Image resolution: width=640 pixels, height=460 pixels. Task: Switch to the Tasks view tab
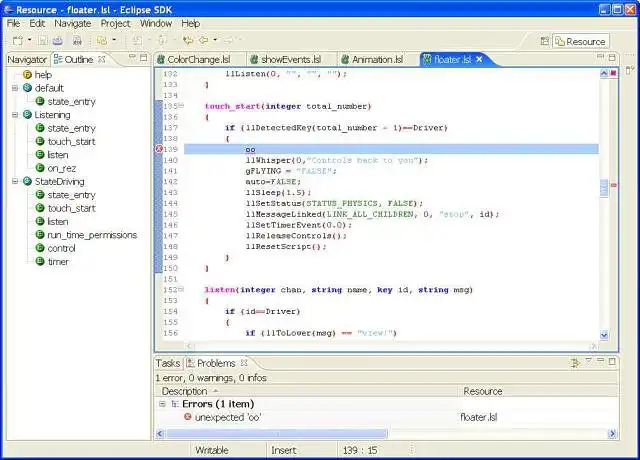[x=168, y=363]
